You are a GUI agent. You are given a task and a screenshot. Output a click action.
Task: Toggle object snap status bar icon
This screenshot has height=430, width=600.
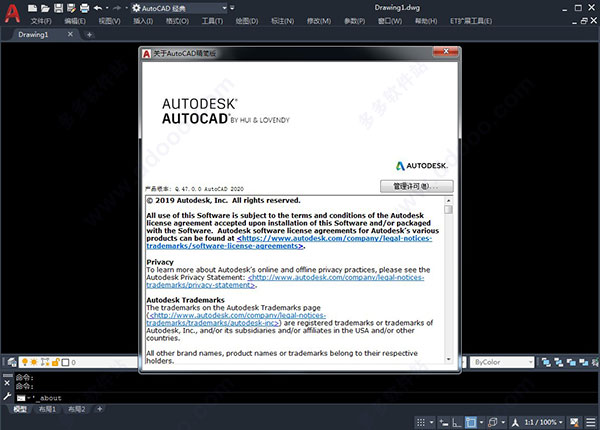[x=471, y=422]
